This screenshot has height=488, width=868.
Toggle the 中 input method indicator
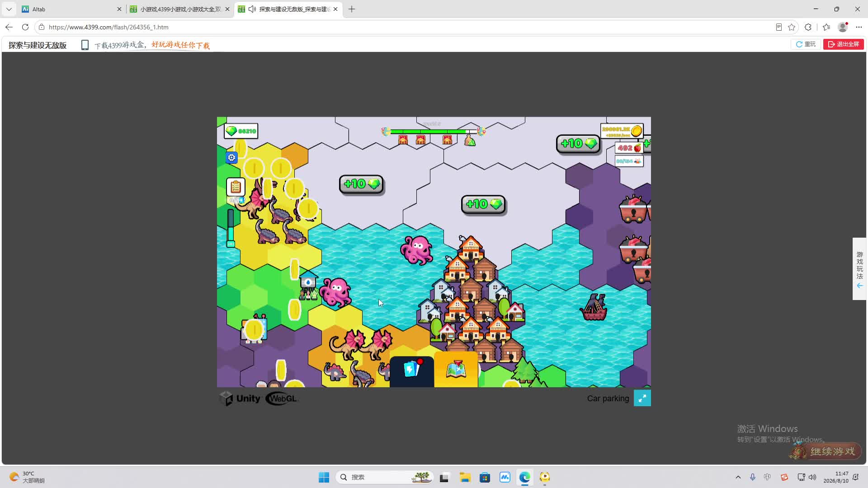(x=767, y=477)
